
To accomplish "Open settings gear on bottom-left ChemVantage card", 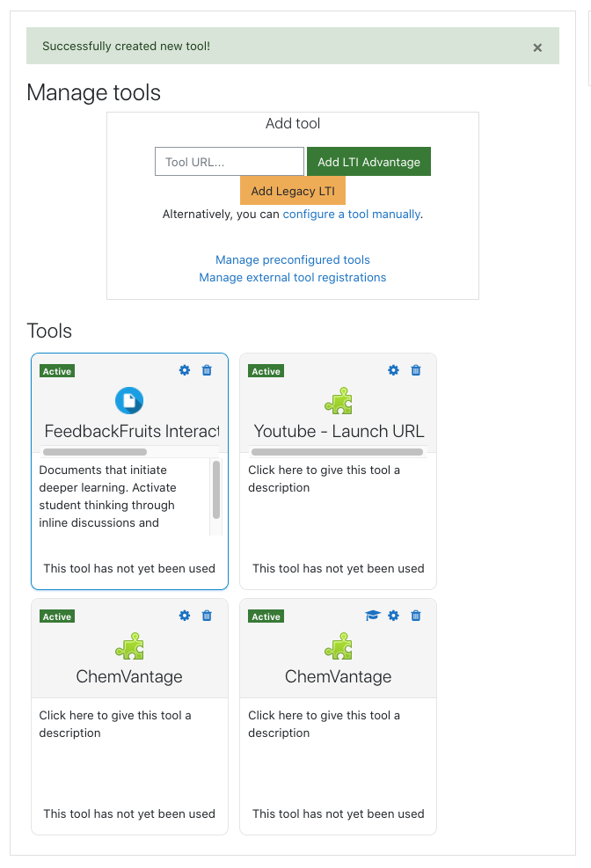I will pos(185,616).
